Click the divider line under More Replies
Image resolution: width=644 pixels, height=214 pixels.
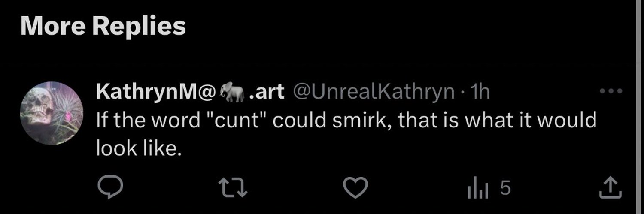(318, 63)
